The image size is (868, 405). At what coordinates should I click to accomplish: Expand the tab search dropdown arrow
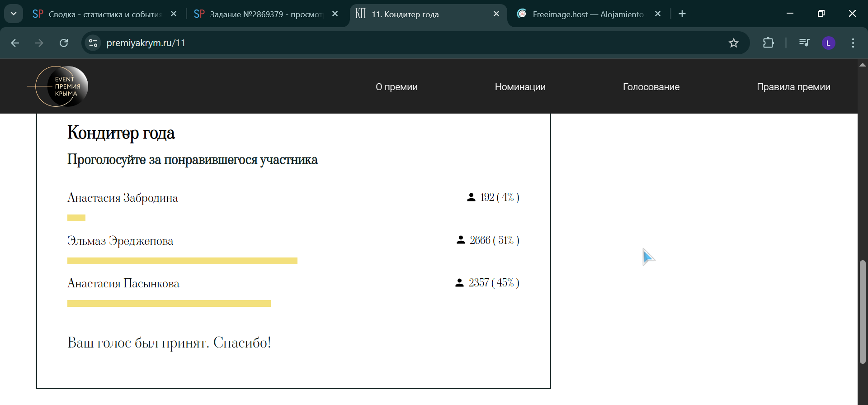[14, 14]
